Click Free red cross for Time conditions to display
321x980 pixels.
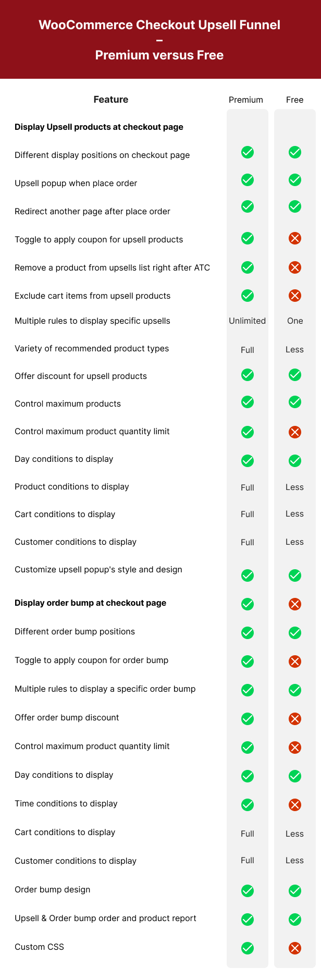(x=295, y=805)
